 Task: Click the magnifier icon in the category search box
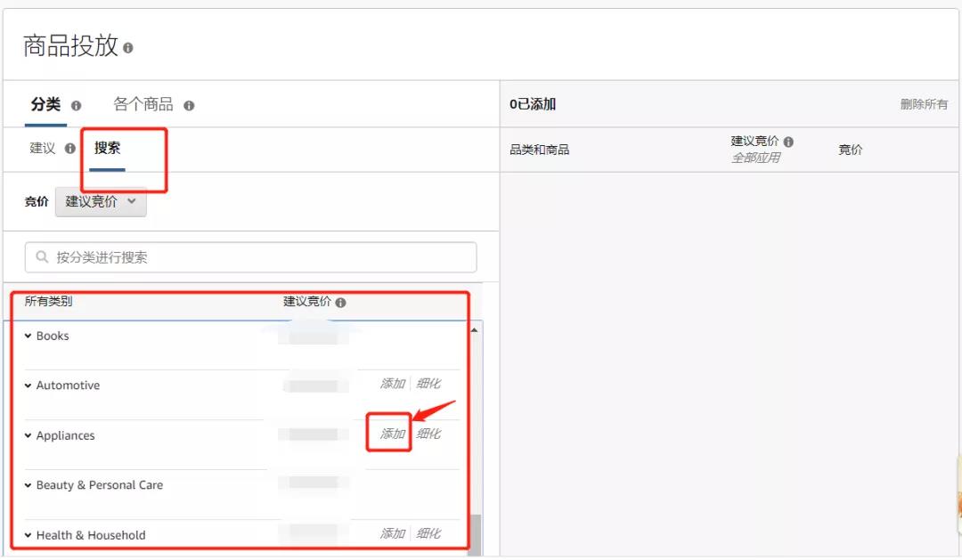pos(42,257)
